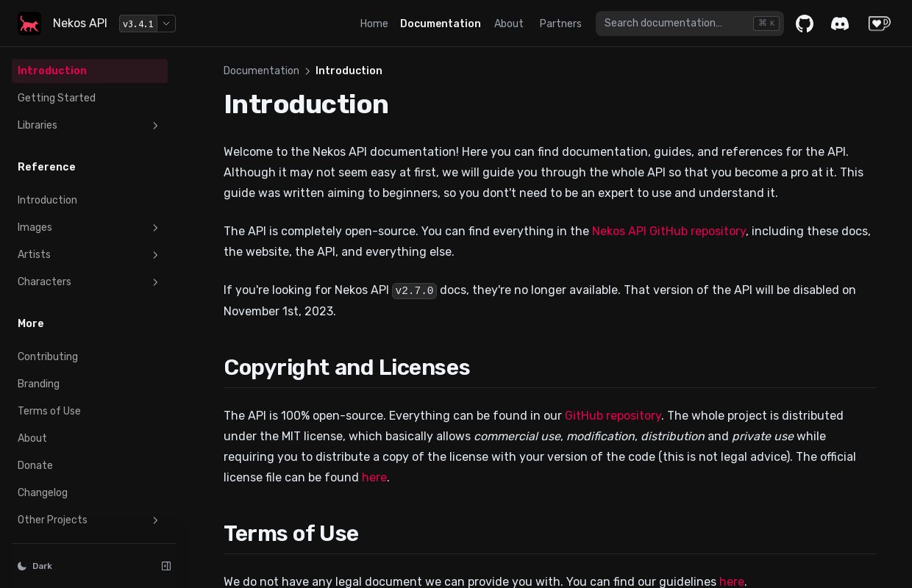Image resolution: width=912 pixels, height=588 pixels.
Task: Open Donate page in sidebar
Action: [x=90, y=465]
